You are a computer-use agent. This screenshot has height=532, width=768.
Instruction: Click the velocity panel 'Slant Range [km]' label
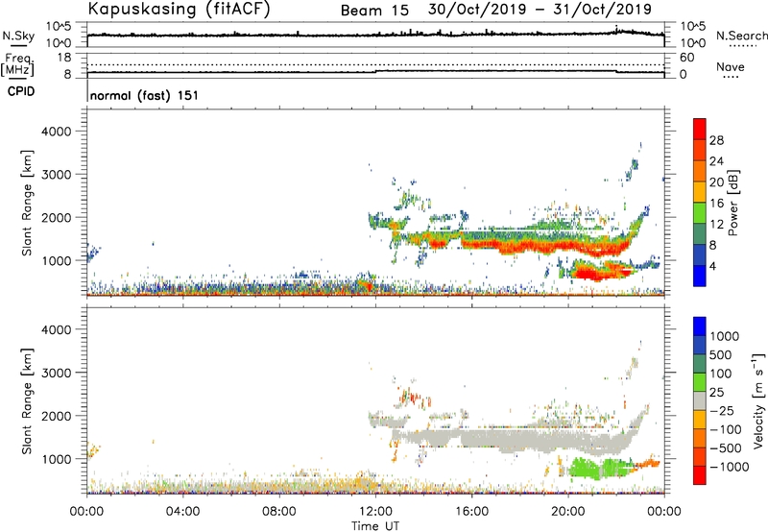coord(27,401)
